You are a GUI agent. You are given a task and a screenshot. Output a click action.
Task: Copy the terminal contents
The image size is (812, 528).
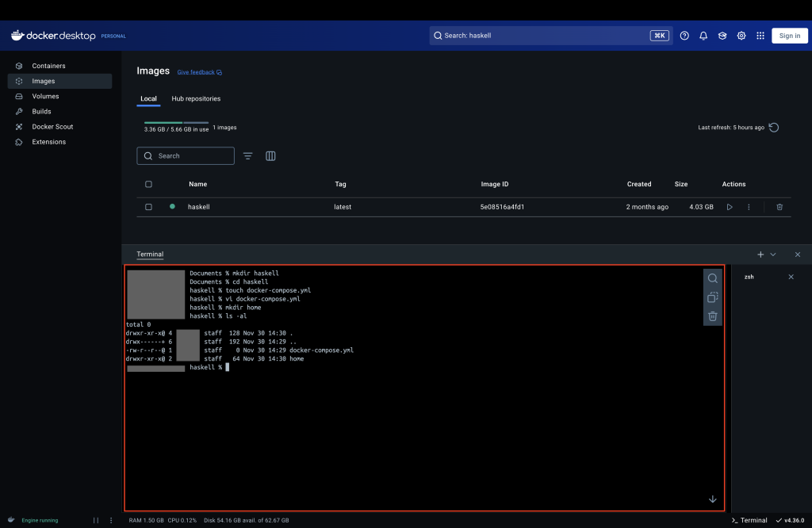(x=712, y=297)
